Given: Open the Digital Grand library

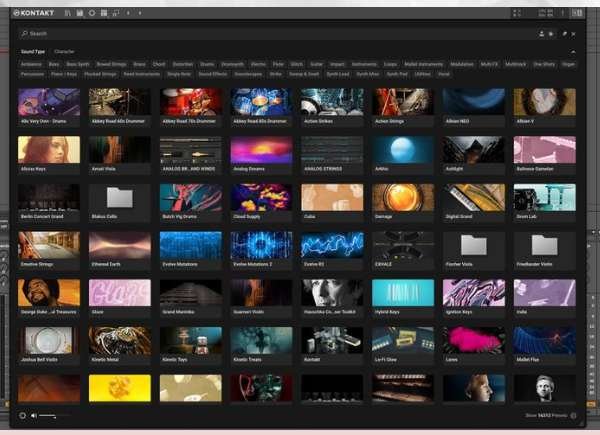Looking at the screenshot, I should (x=474, y=202).
